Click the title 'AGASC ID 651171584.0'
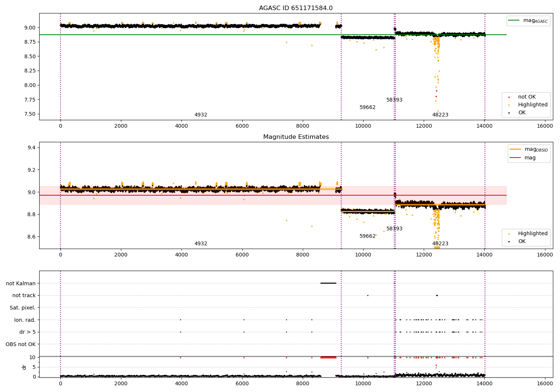This screenshot has height=392, width=560. click(x=296, y=8)
